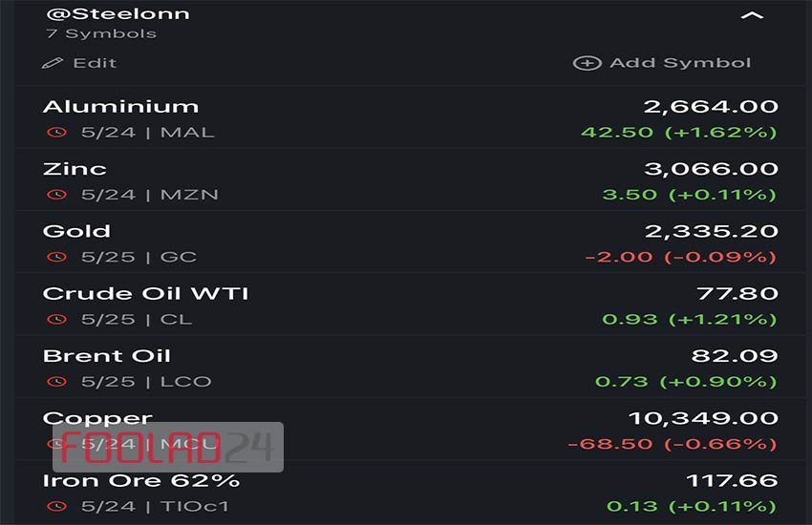Viewport: 812px width, 525px height.
Task: Open the Zinc symbol details
Action: (x=410, y=180)
